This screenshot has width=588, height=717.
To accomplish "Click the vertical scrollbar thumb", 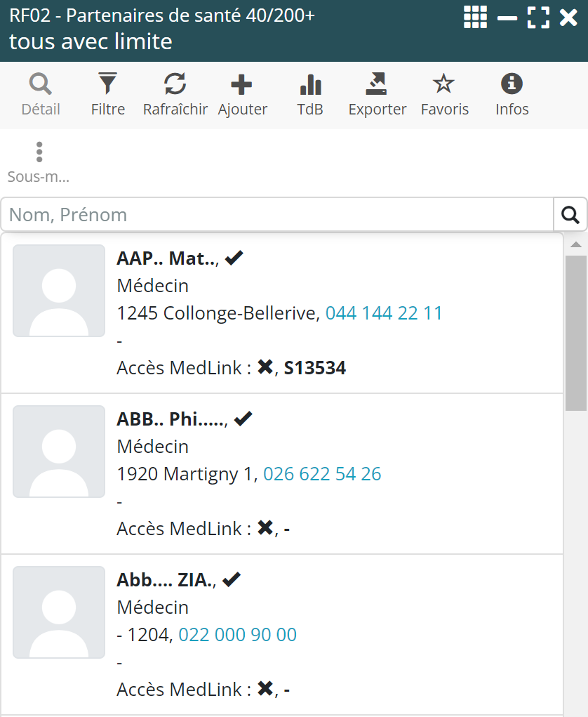I will (575, 331).
